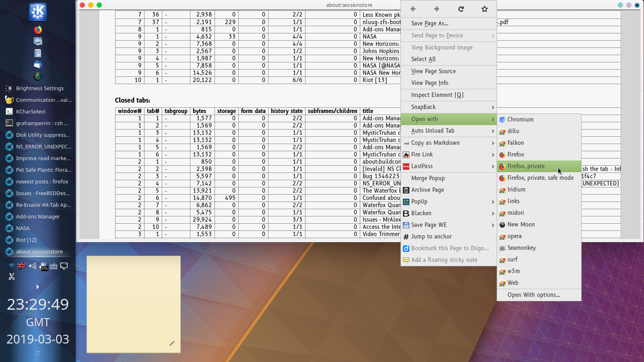Open with midori
Screen dimensions: 644x362
539,213
